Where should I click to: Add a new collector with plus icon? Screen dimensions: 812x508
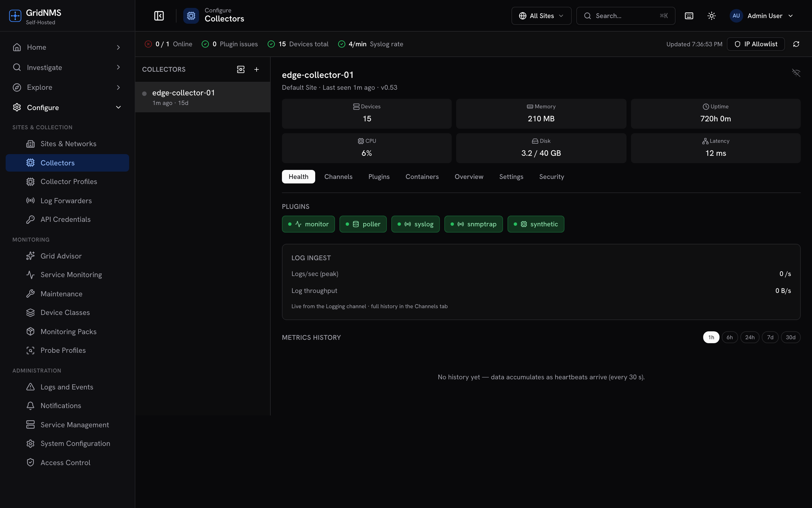pos(256,69)
